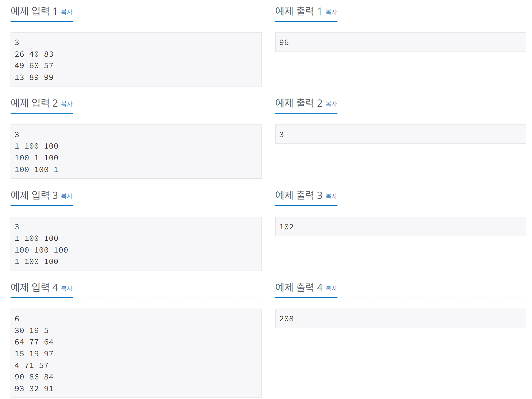Select the output box showing 208
The image size is (532, 399).
pos(401,319)
